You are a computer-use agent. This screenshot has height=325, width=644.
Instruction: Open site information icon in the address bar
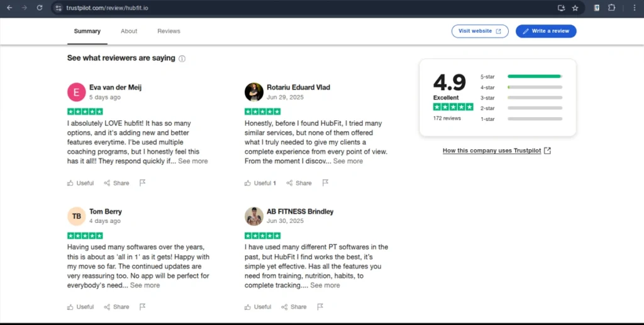tap(58, 8)
